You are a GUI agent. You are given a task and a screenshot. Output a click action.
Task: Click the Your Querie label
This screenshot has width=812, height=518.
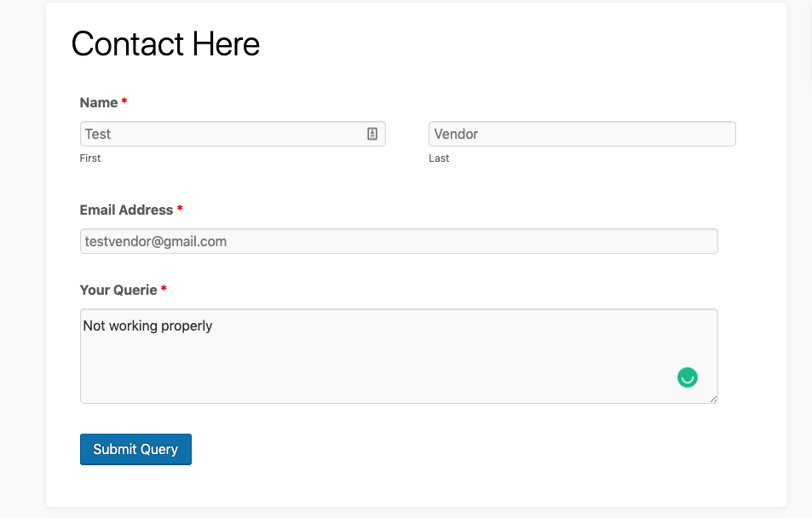pos(118,290)
